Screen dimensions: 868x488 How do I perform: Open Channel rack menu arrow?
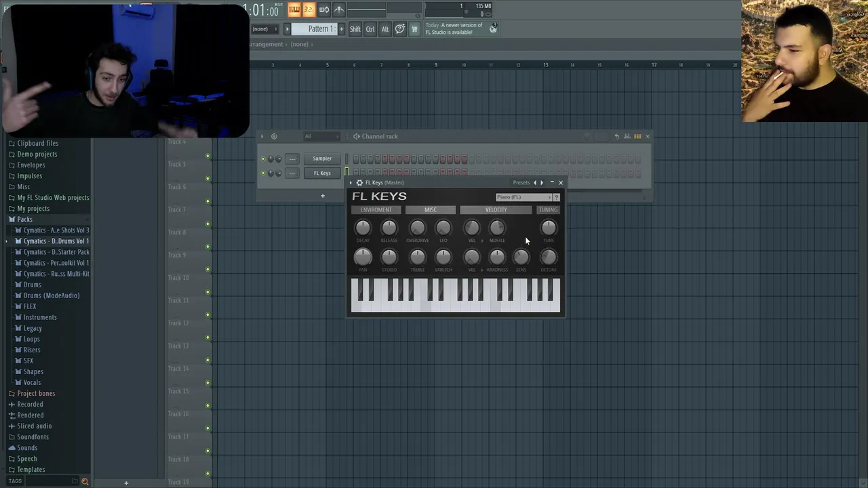[x=262, y=136]
